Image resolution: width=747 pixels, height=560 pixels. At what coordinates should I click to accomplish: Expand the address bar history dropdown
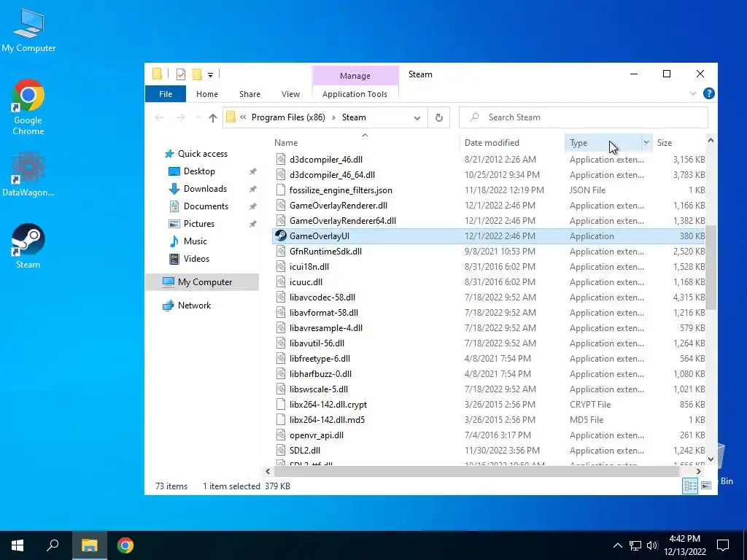(x=417, y=117)
